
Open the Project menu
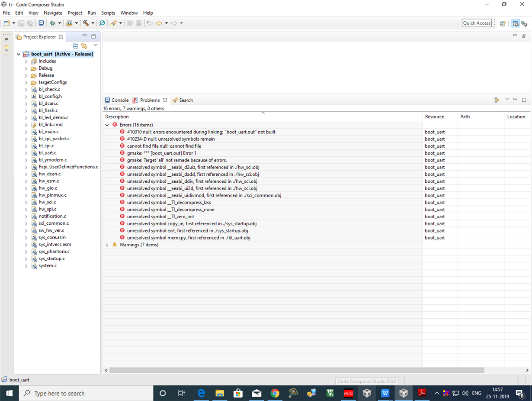pyautogui.click(x=75, y=13)
